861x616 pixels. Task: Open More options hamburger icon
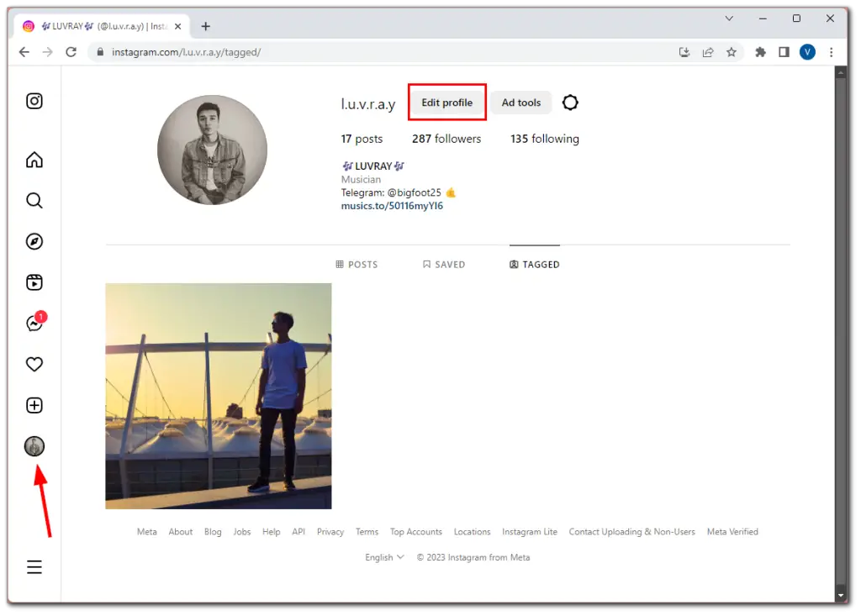click(34, 566)
